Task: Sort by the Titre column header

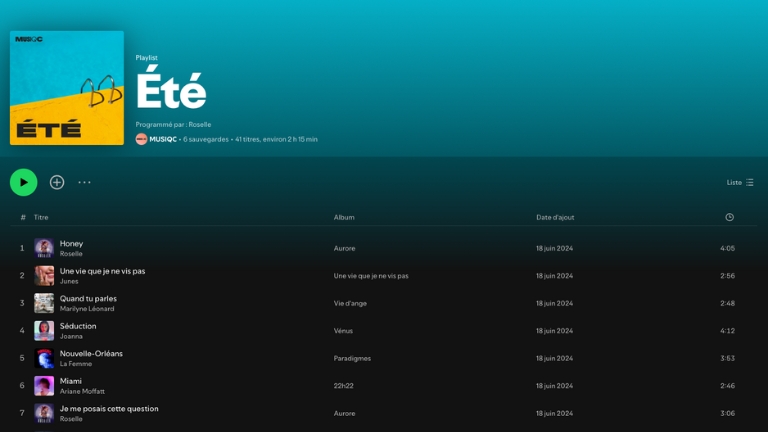Action: [x=41, y=217]
